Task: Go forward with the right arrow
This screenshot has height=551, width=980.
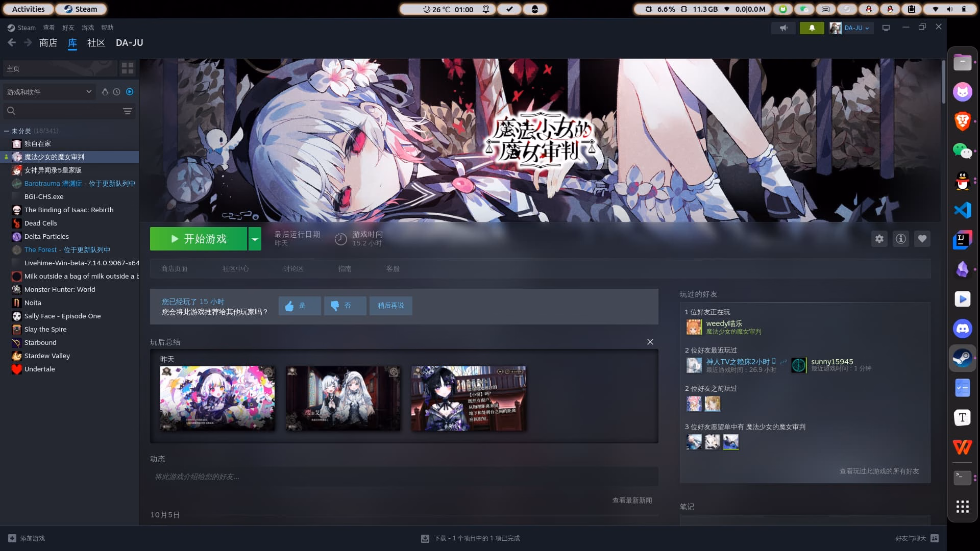Action: point(28,42)
